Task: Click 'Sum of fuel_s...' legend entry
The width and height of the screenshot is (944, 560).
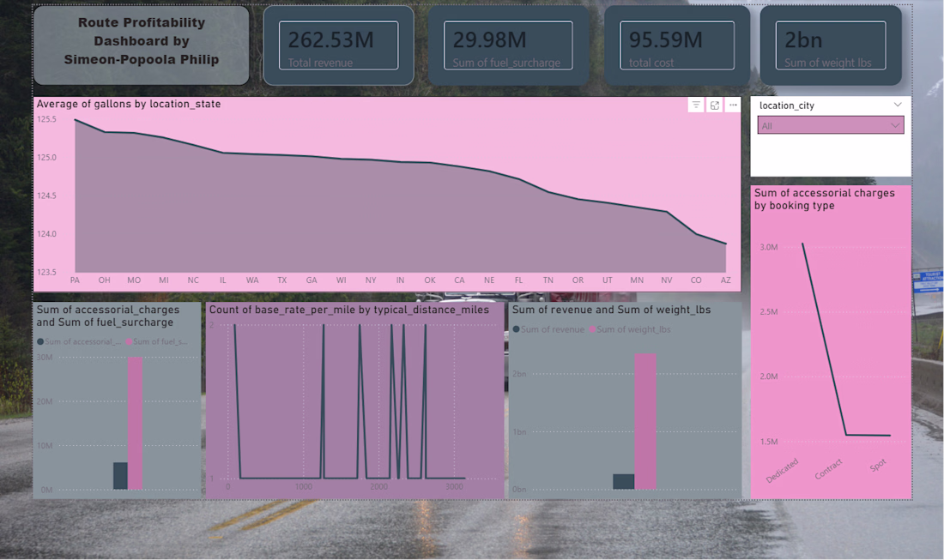Action: tap(156, 341)
